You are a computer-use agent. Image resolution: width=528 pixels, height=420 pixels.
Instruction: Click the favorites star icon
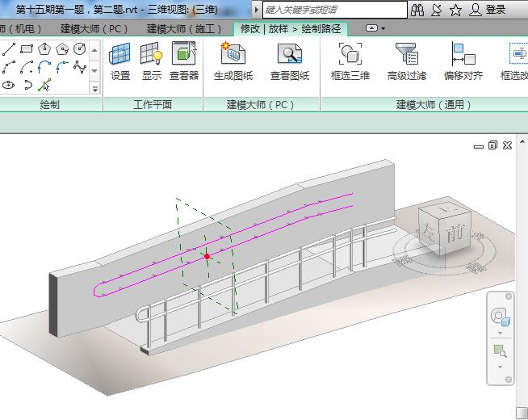click(456, 10)
